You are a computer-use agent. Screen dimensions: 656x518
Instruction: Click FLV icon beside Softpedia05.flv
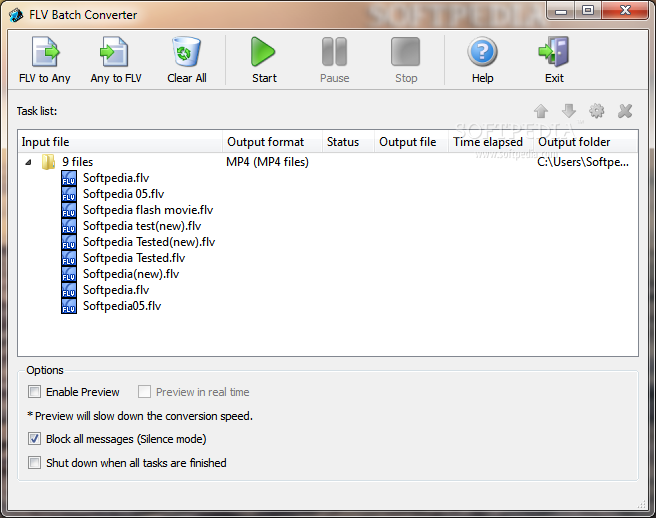pos(69,306)
